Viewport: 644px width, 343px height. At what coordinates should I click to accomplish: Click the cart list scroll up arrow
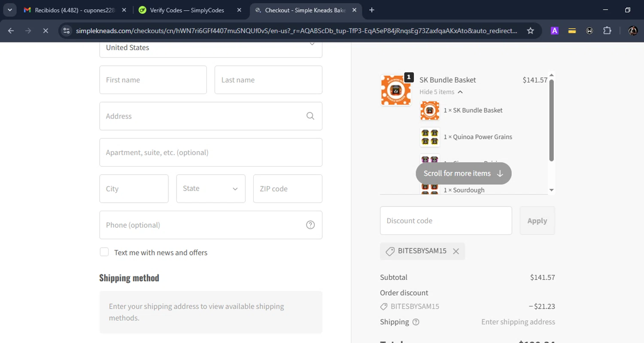(x=552, y=75)
